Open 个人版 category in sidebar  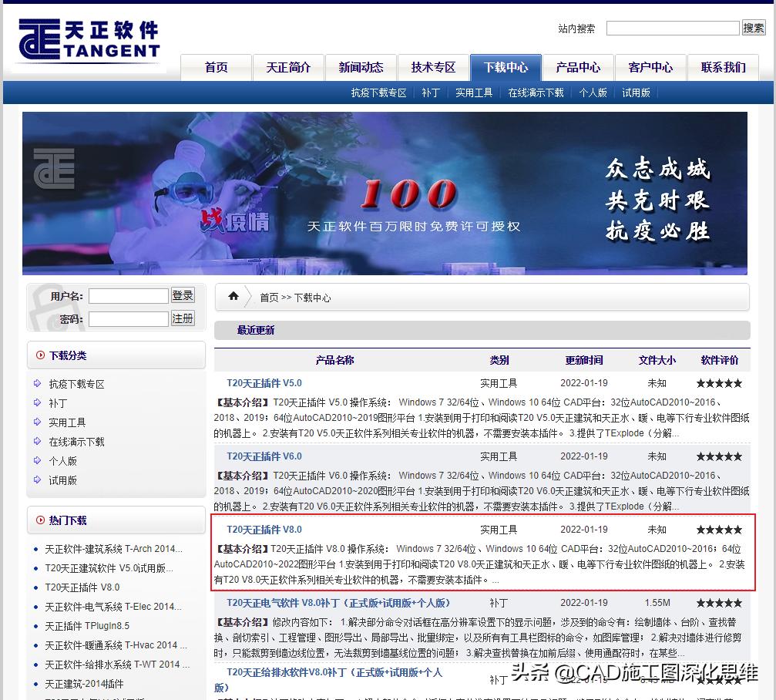point(63,461)
